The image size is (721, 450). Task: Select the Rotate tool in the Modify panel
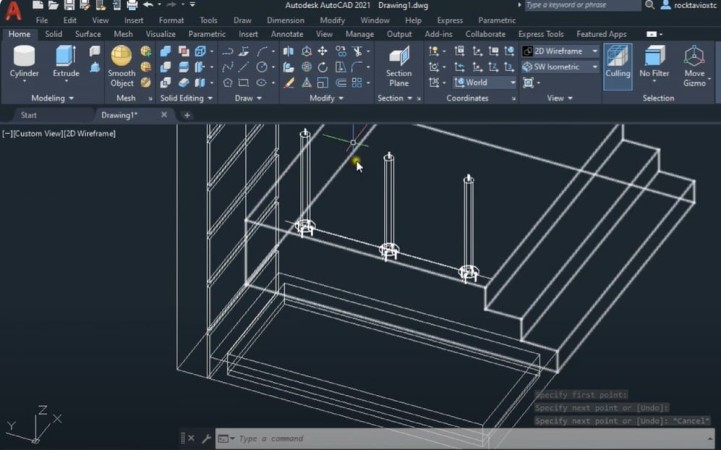point(323,67)
